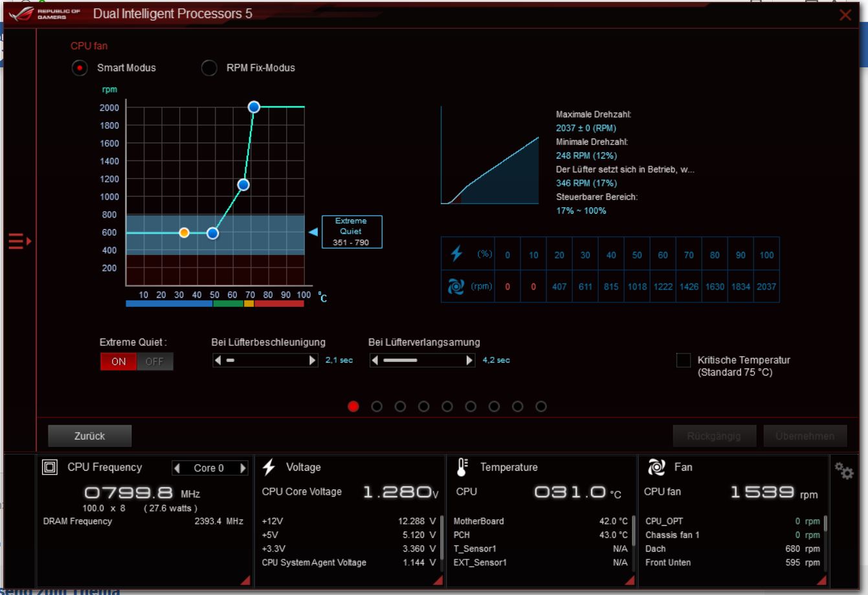Click the Lüfterbeschleunigung slider handle
The height and width of the screenshot is (595, 868).
(230, 360)
